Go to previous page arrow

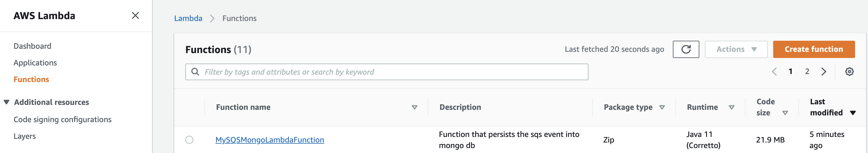(x=774, y=72)
